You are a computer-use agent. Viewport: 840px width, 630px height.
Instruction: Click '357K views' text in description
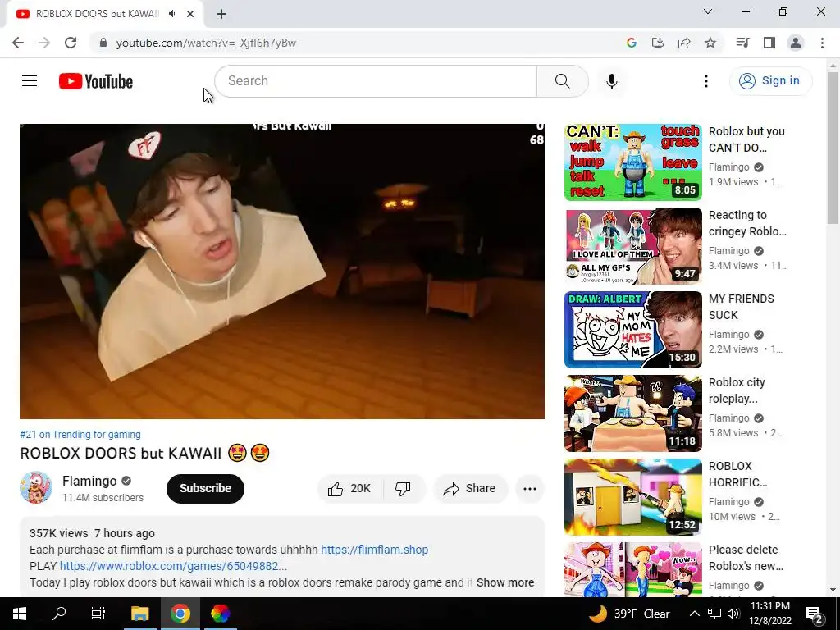pyautogui.click(x=59, y=533)
